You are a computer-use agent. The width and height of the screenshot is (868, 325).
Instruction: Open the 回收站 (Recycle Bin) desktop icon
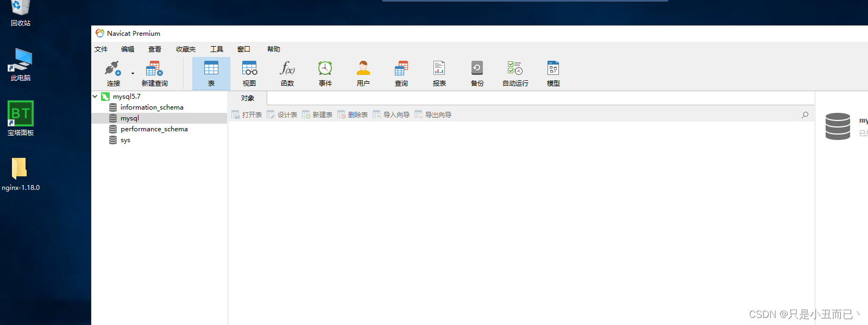tap(21, 13)
